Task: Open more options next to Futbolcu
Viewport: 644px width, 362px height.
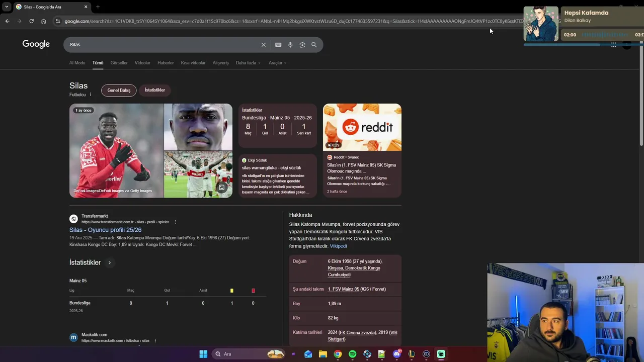Action: point(91,95)
